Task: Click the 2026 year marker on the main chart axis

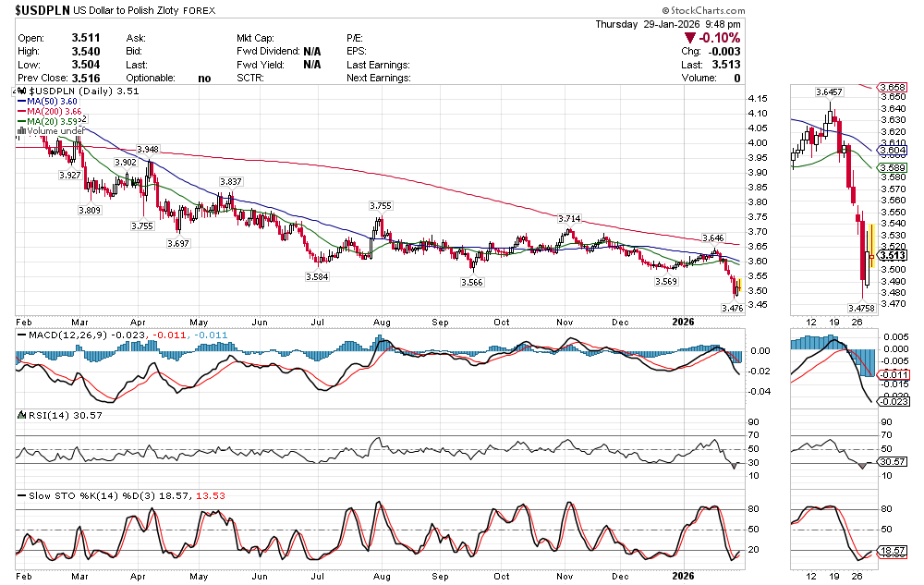Action: pos(682,322)
